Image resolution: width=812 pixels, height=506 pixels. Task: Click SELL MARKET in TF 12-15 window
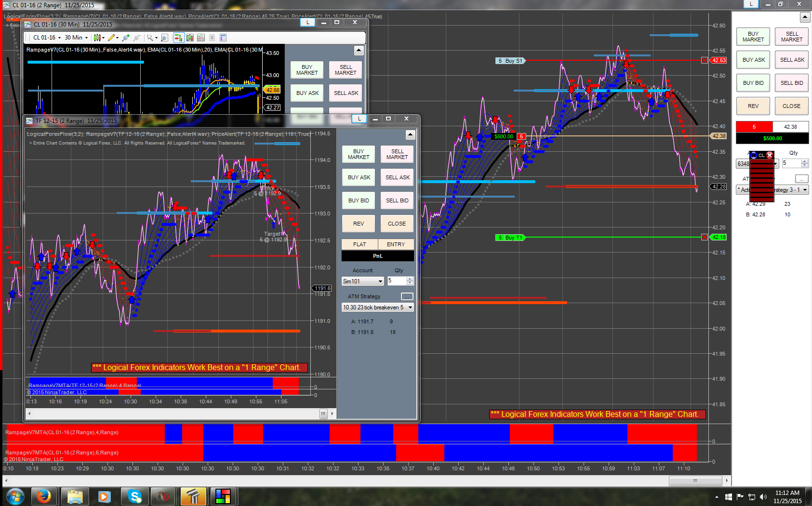point(397,154)
